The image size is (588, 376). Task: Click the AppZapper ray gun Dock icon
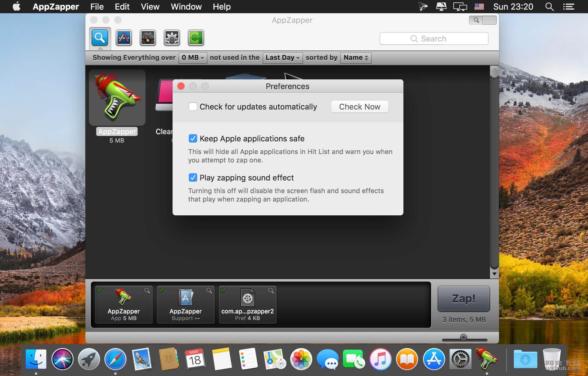pyautogui.click(x=487, y=359)
